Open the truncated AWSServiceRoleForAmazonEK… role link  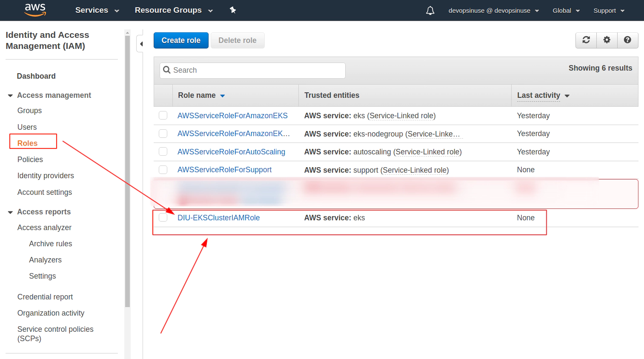tap(234, 134)
